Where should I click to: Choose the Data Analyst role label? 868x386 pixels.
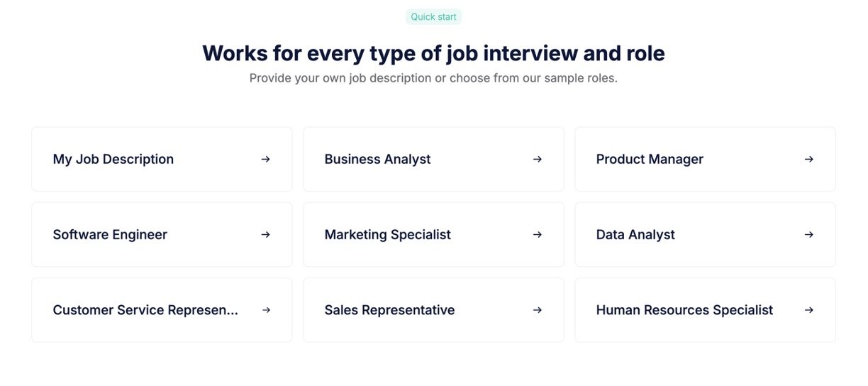[635, 235]
